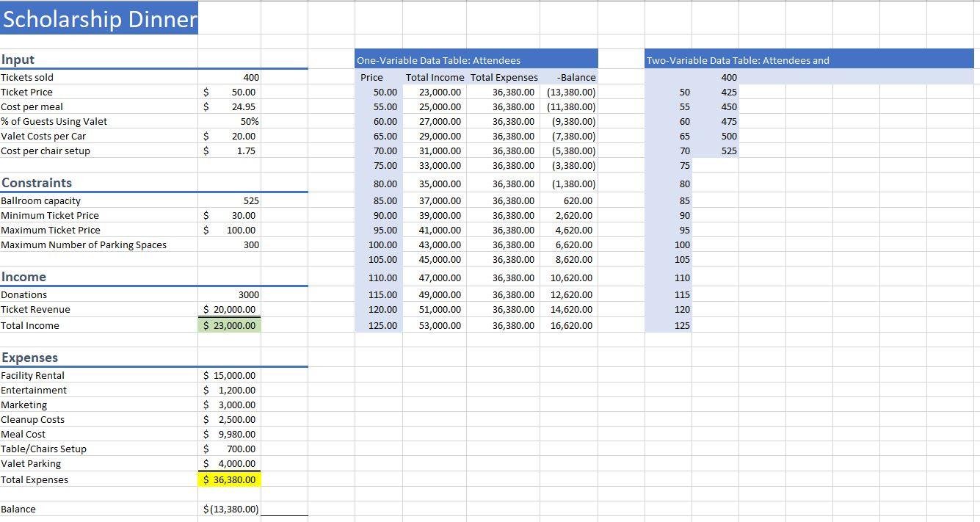Select the Scholarship Dinner title cell

[99, 18]
